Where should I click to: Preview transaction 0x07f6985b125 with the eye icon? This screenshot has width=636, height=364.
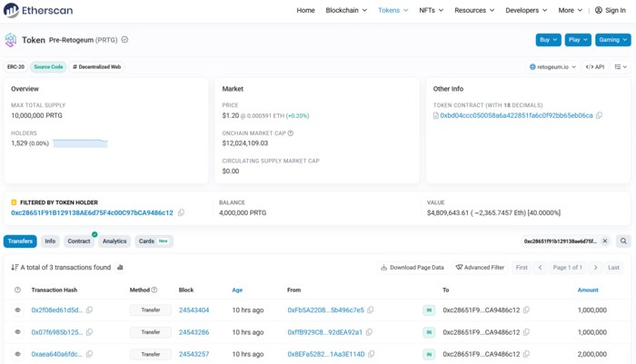pyautogui.click(x=17, y=332)
